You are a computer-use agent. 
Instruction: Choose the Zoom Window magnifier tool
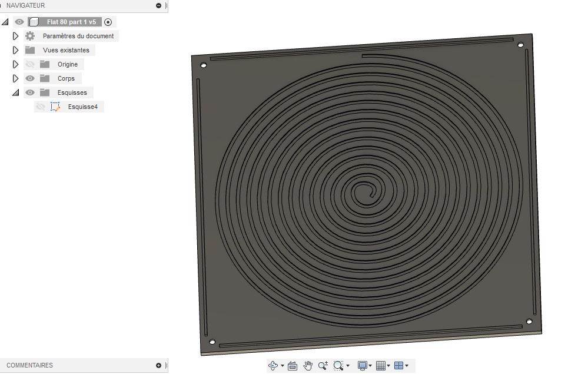coord(338,365)
